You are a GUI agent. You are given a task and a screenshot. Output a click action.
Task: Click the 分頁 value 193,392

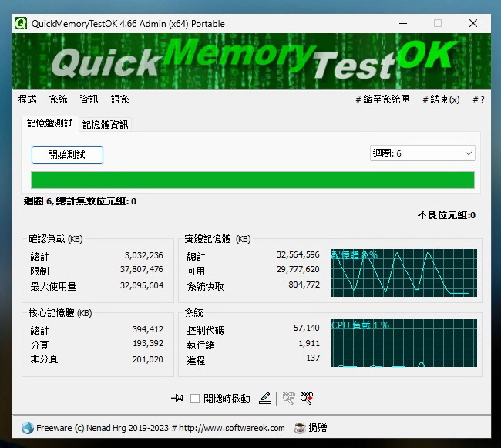point(148,343)
